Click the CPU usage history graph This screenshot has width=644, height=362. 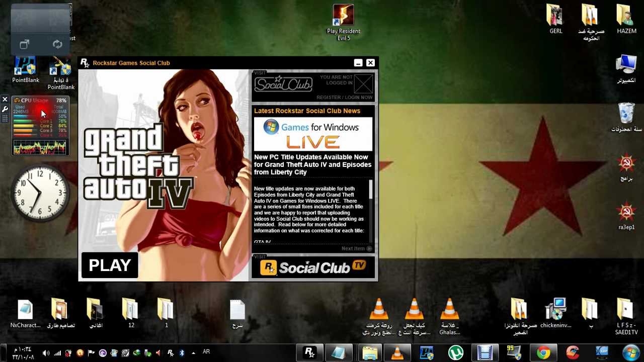click(x=40, y=147)
